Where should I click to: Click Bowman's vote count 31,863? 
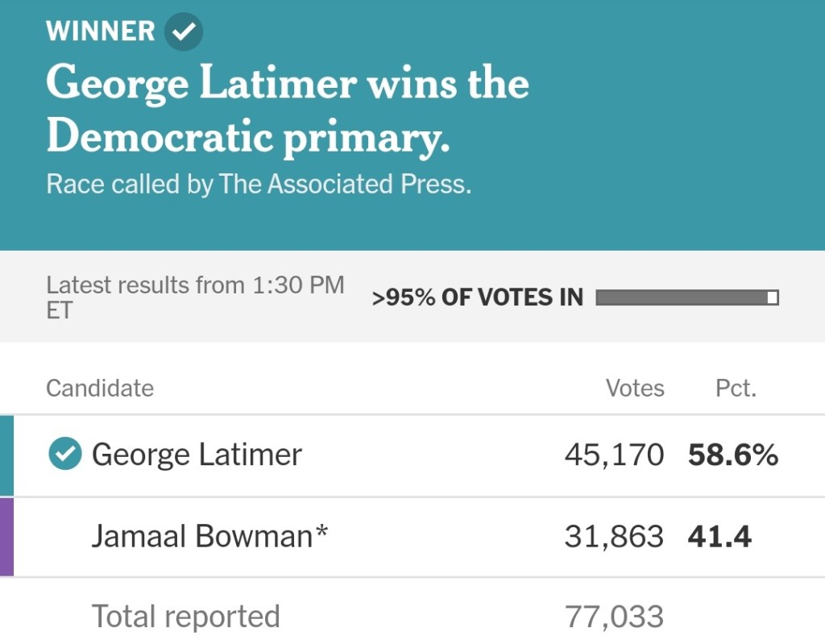coord(614,537)
